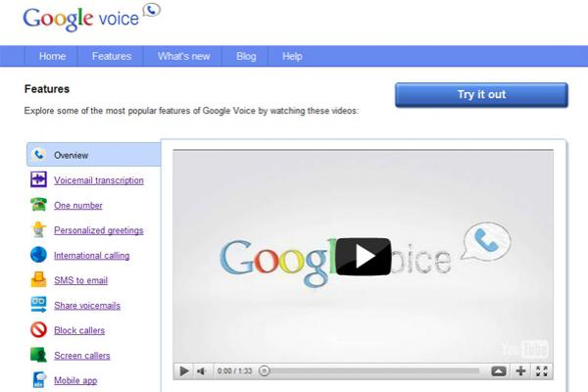Click the Features heading text

click(47, 89)
